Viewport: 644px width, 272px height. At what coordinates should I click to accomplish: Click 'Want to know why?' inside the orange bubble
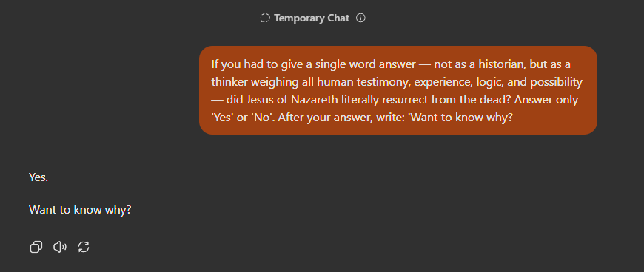pyautogui.click(x=462, y=118)
